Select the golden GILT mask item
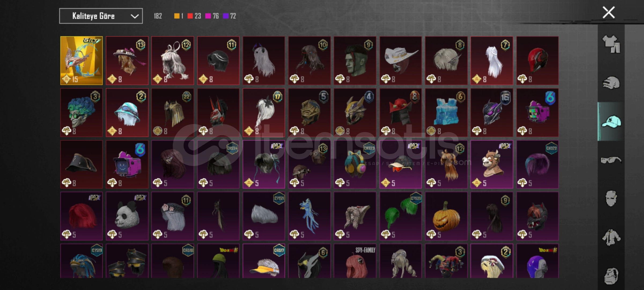The image size is (644, 290). pos(82,61)
